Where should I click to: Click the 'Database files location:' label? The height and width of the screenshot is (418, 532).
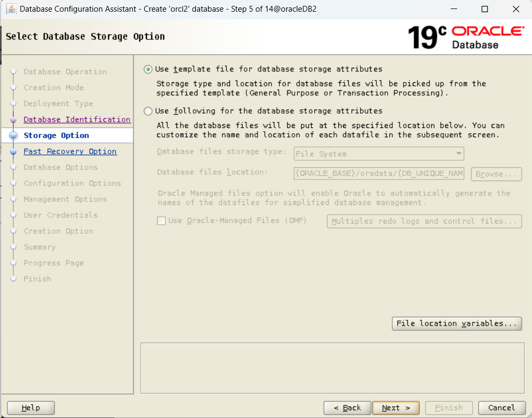212,172
